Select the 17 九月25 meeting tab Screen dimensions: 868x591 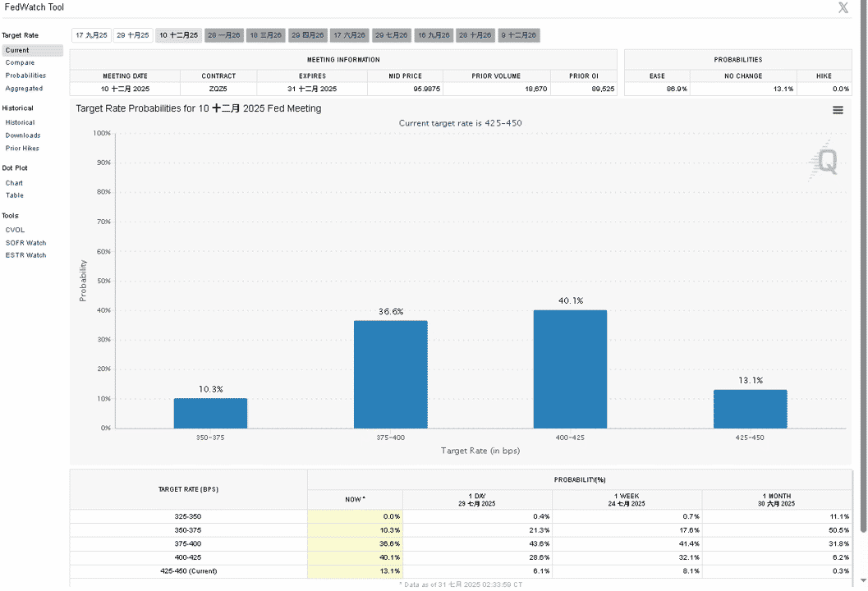(91, 35)
